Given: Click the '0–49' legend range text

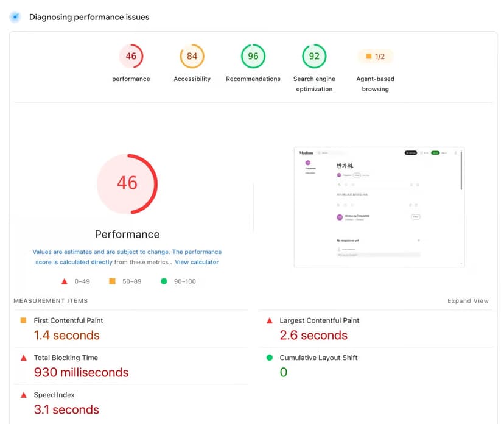Looking at the screenshot, I should [x=82, y=281].
